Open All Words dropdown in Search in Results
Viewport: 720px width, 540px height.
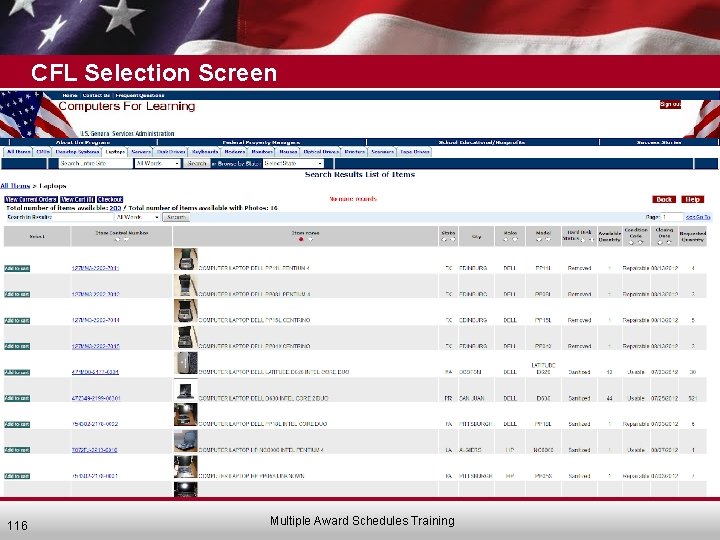click(x=137, y=217)
